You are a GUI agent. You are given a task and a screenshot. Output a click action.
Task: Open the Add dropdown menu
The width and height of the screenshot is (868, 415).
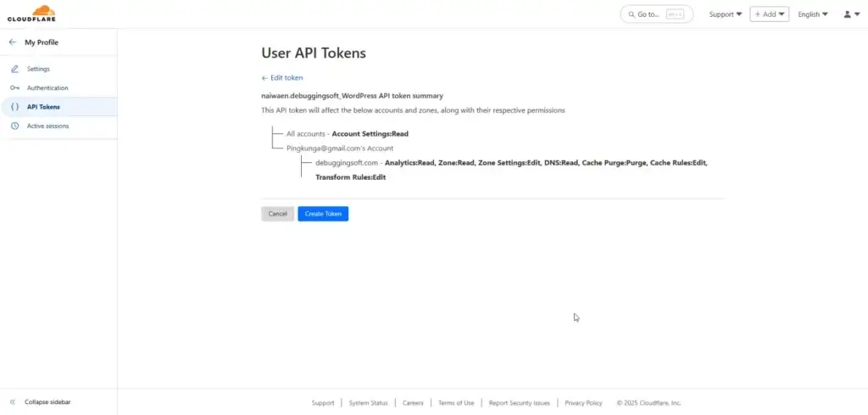pyautogui.click(x=770, y=14)
